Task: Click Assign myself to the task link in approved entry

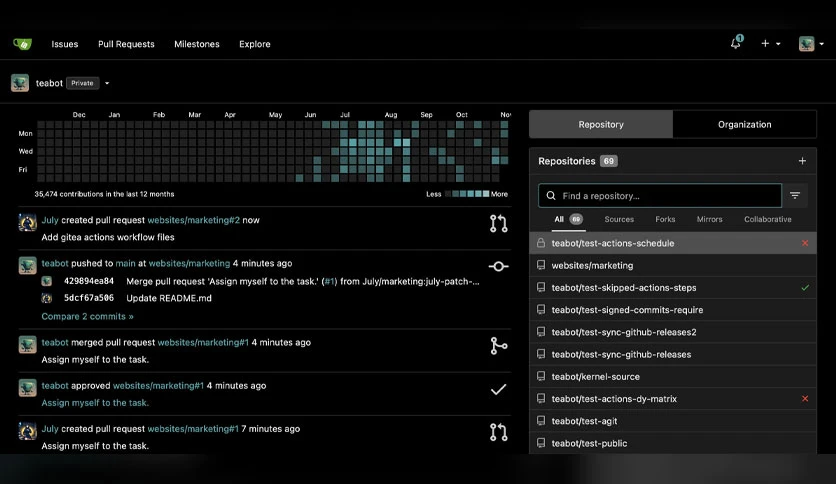Action: click(x=95, y=403)
